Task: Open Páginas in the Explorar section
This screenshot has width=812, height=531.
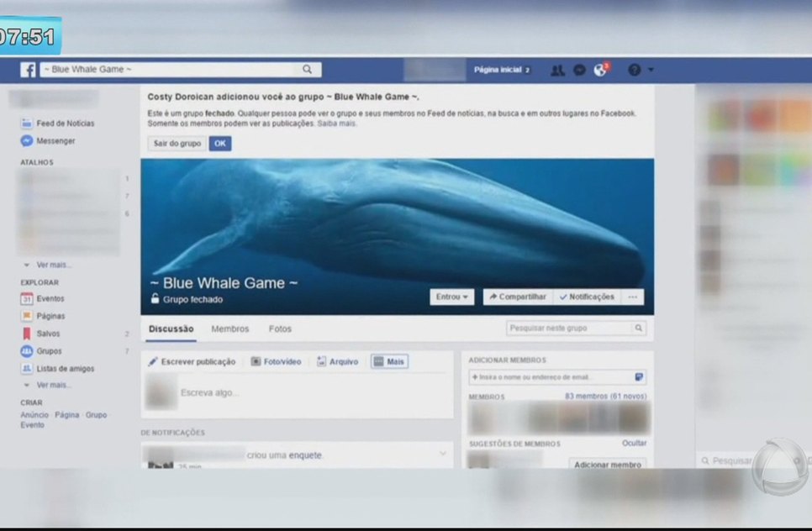Action: 43,316
